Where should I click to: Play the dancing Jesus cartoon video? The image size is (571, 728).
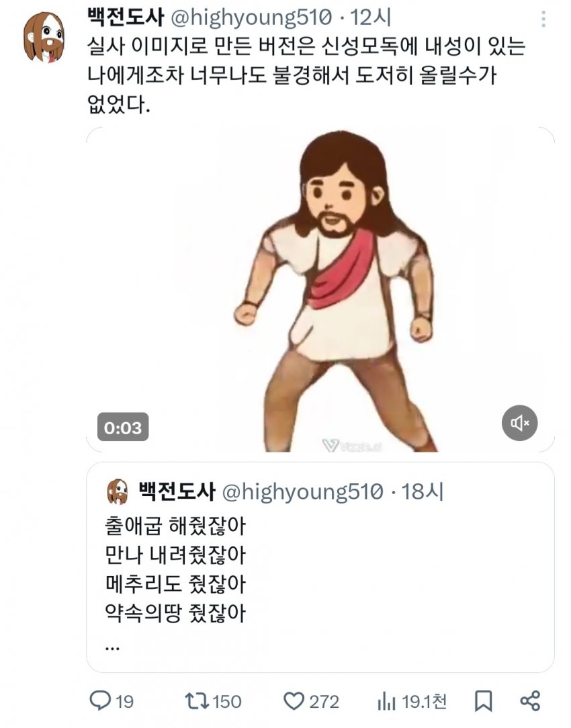[x=320, y=289]
